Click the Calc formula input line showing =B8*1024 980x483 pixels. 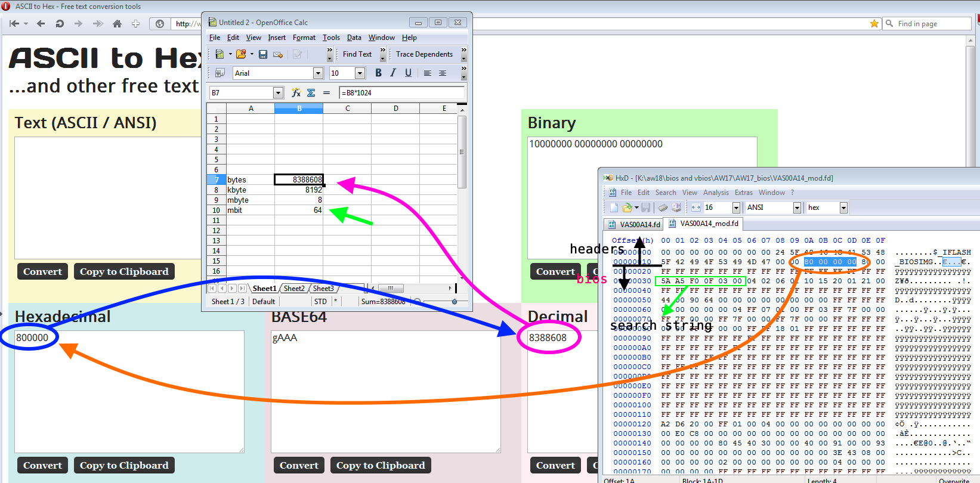pyautogui.click(x=401, y=92)
